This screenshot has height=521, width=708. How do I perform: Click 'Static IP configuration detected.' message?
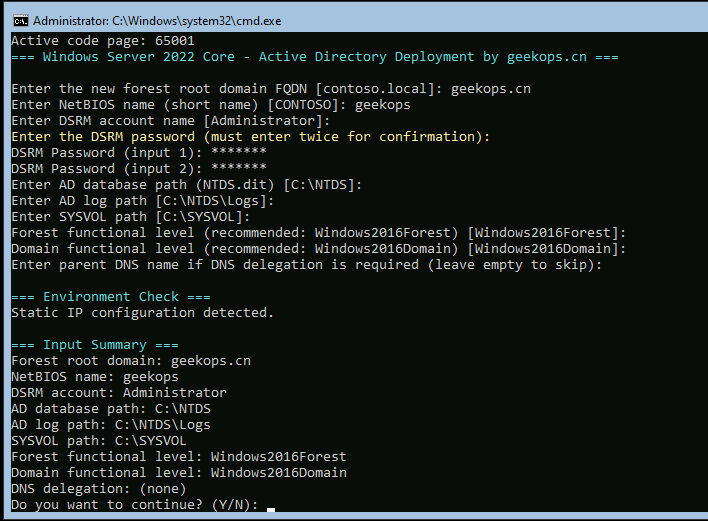tap(142, 313)
